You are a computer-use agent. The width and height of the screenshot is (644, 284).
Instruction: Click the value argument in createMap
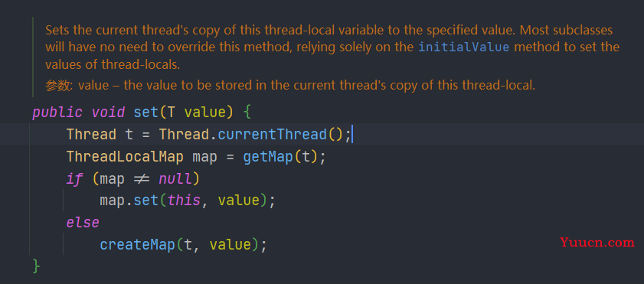230,245
